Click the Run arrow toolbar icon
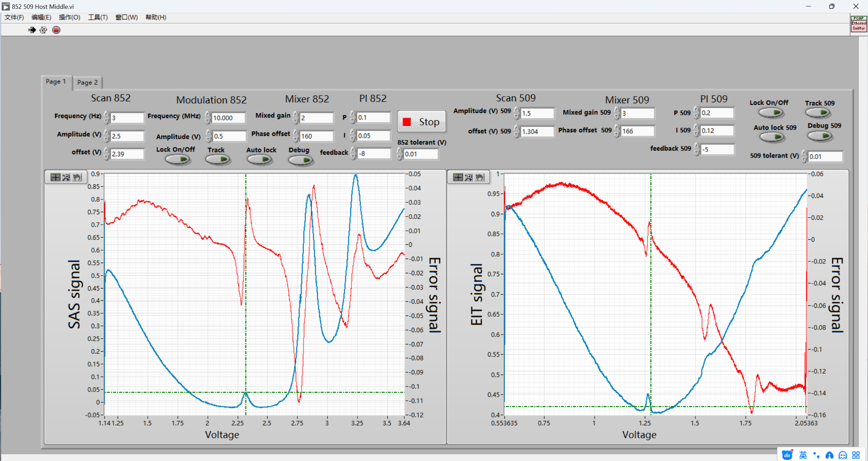This screenshot has height=461, width=868. point(32,30)
